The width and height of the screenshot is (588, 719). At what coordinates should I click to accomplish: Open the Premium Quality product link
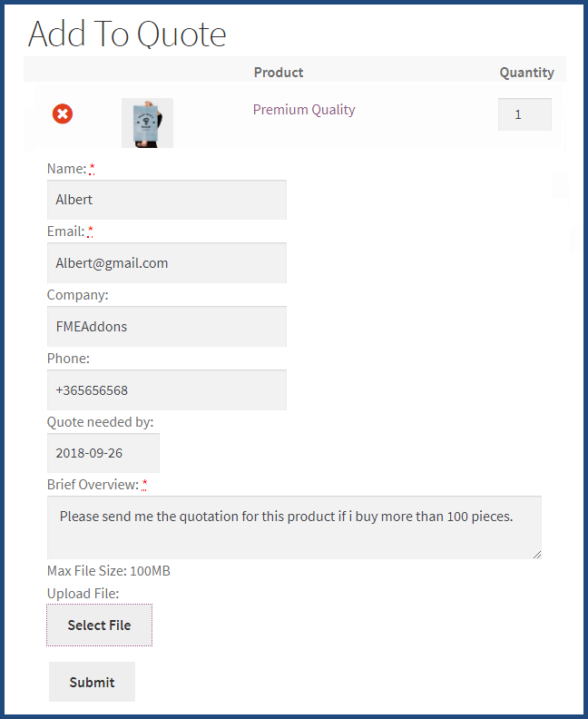tap(304, 110)
